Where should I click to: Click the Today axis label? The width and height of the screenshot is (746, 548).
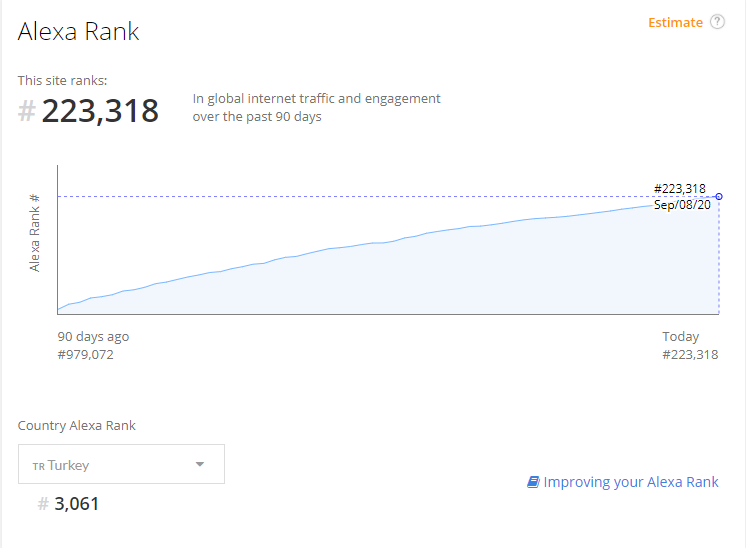[x=680, y=337]
